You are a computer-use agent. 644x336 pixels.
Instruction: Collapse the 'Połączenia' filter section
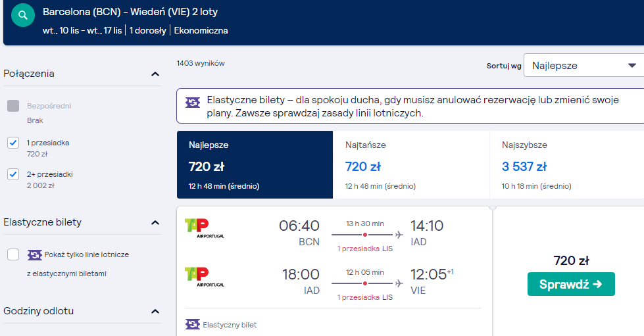pos(155,74)
